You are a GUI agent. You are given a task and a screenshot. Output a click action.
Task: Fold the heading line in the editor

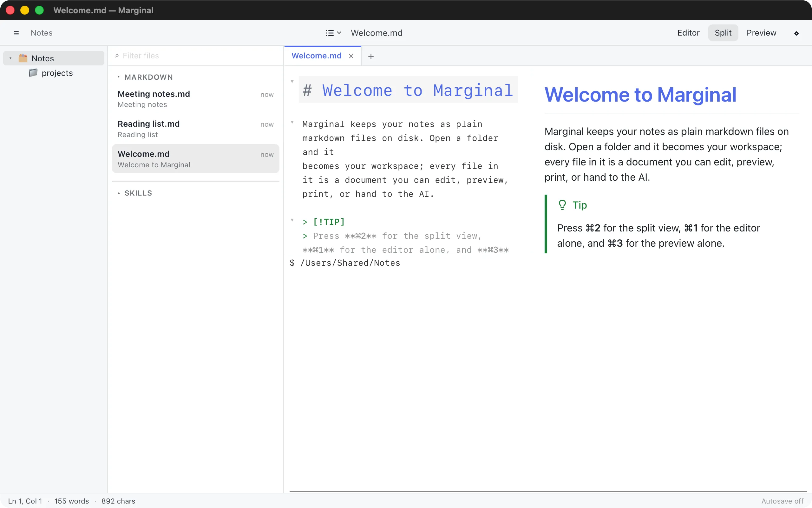[x=292, y=81]
